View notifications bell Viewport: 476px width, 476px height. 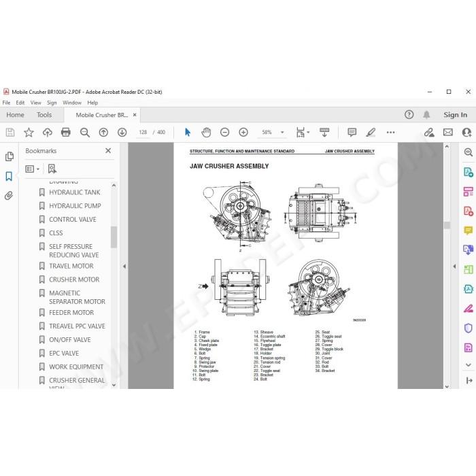tap(426, 115)
